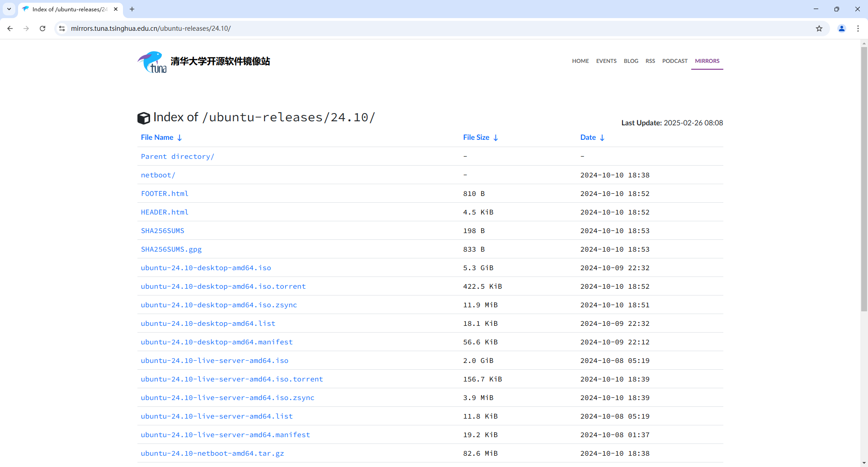The image size is (868, 467).
Task: Click the 2.0 GiB file size
Action: 478,361
